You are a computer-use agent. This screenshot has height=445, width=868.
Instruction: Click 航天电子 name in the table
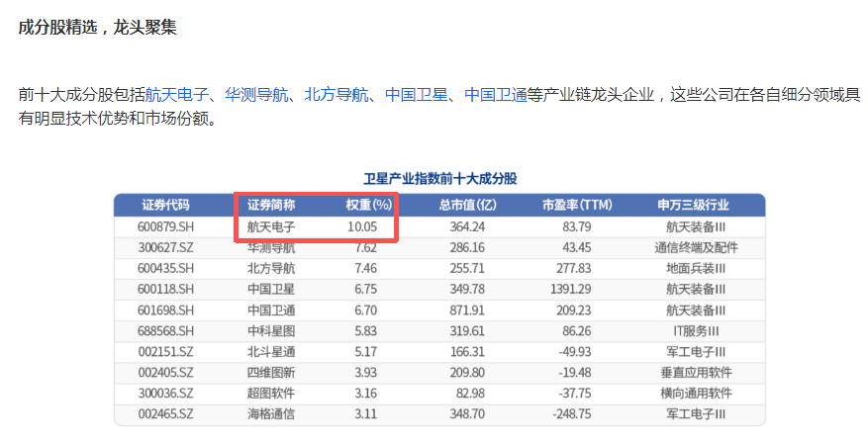271,226
